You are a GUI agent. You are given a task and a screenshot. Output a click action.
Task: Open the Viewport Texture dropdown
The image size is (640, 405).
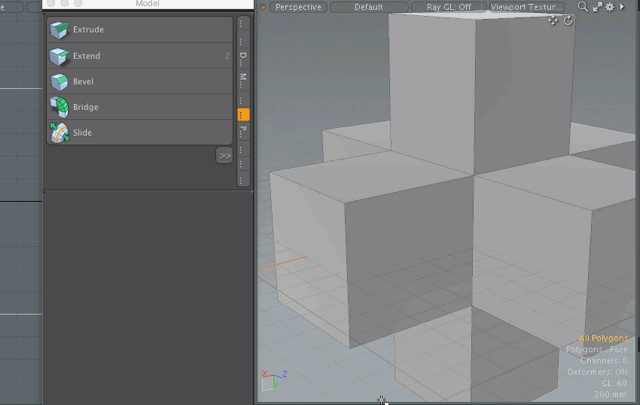pyautogui.click(x=527, y=7)
